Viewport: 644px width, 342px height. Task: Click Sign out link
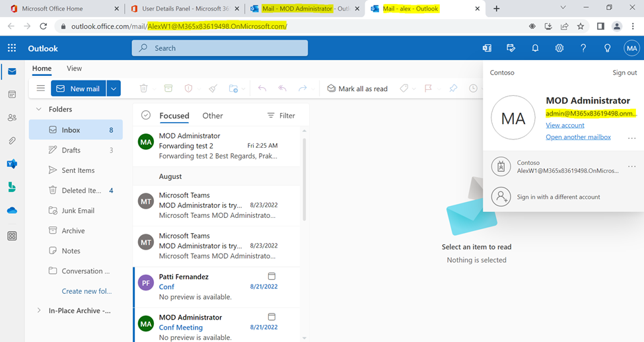[x=624, y=72]
